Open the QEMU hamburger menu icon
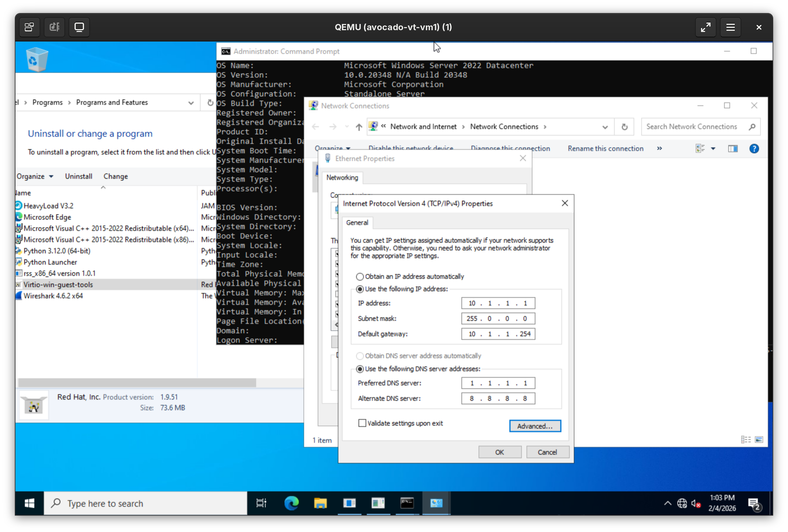Image resolution: width=788 pixels, height=532 pixels. coord(730,27)
